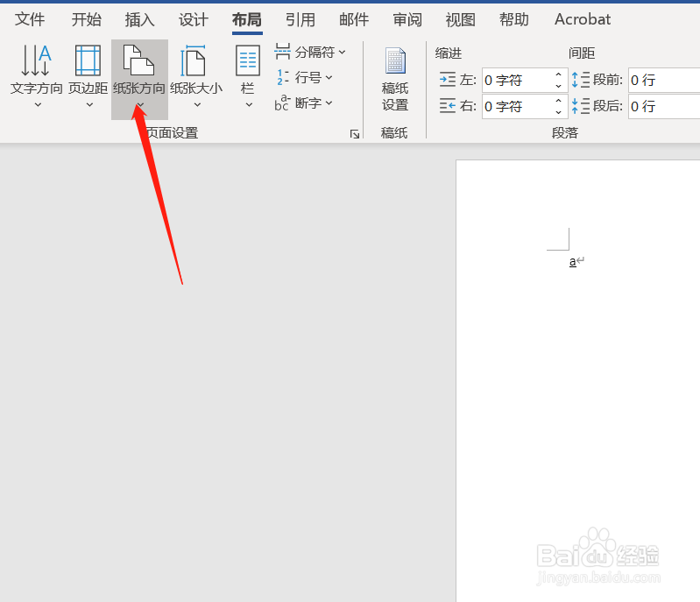Select the 布局 tab
The width and height of the screenshot is (700, 602).
[247, 19]
